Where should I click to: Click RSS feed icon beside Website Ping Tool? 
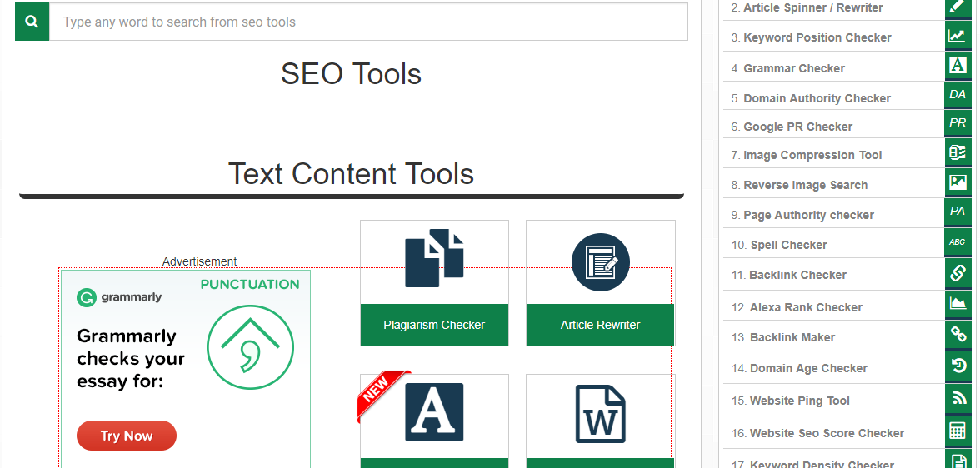click(x=957, y=399)
